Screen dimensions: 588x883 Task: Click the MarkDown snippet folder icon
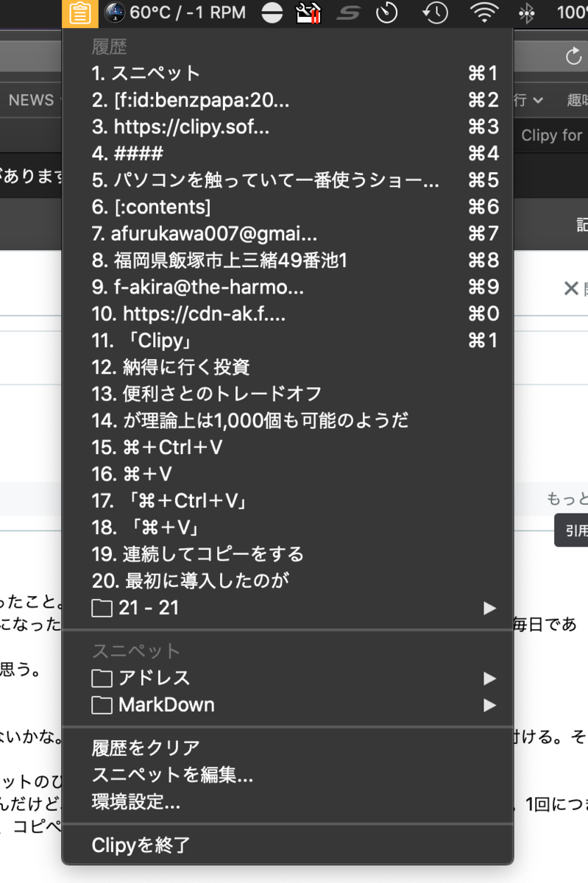(x=102, y=705)
